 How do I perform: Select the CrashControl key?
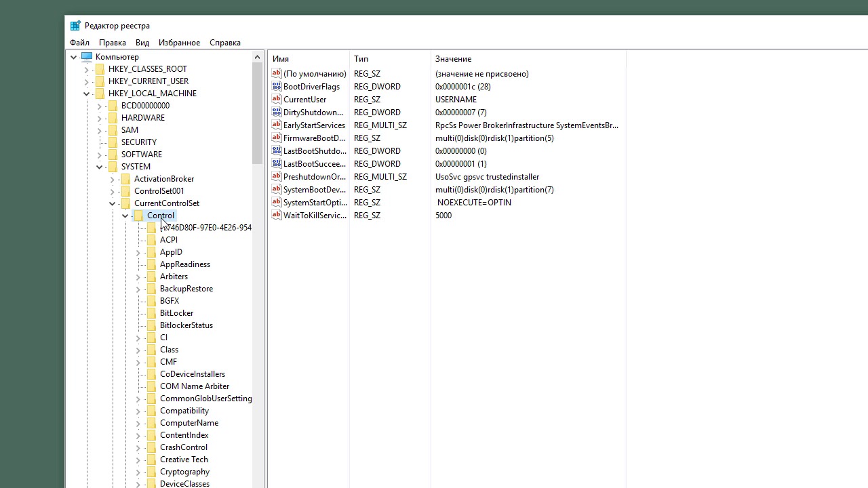click(x=184, y=447)
